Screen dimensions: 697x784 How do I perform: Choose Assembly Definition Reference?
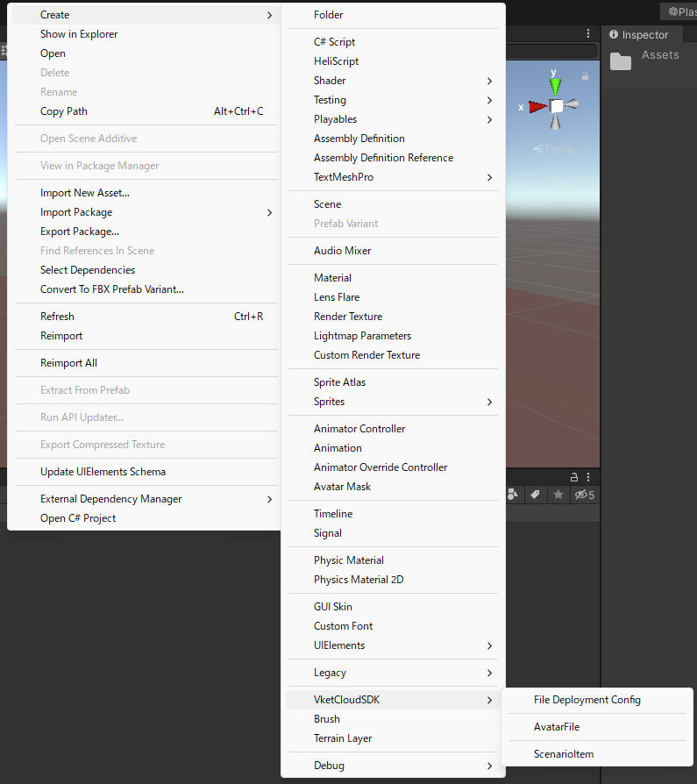tap(393, 158)
